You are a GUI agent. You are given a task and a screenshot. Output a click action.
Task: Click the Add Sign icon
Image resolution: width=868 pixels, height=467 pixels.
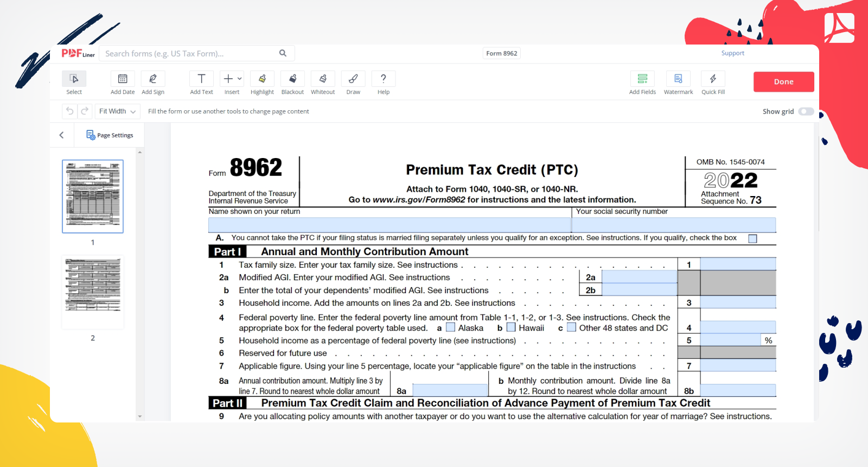click(153, 79)
